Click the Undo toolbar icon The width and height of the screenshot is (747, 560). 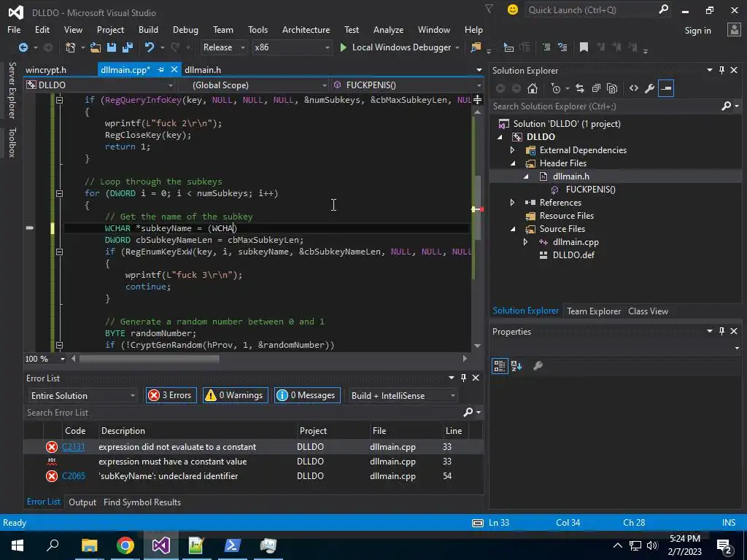pyautogui.click(x=150, y=47)
